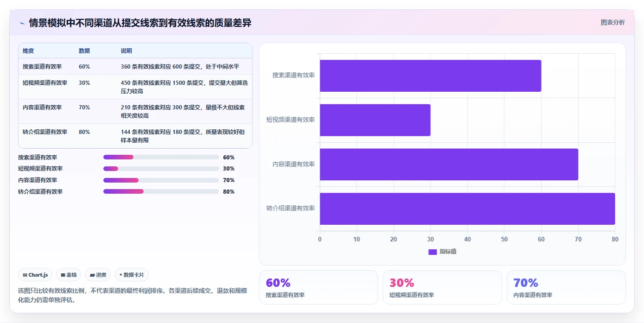Click the 内容渠道有效率 chart axis label
The image size is (644, 323).
click(294, 164)
